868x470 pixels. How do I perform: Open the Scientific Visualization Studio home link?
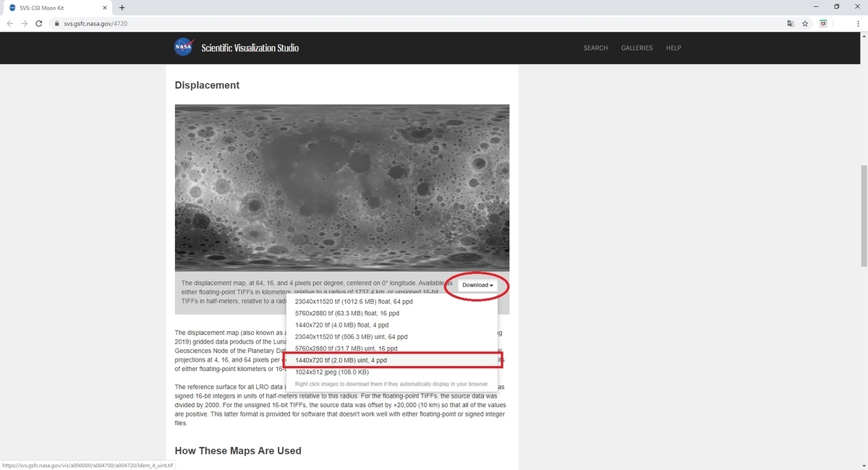pos(250,48)
